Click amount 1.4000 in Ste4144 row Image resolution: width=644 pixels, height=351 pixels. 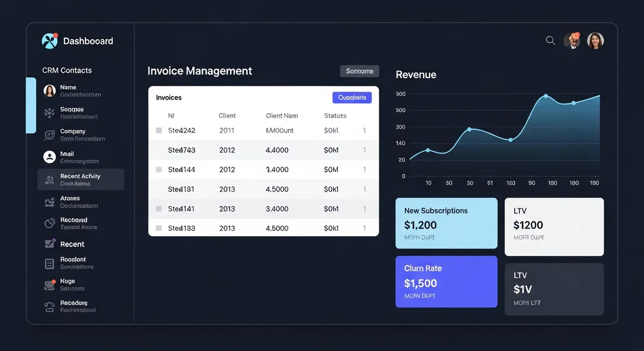[277, 169]
